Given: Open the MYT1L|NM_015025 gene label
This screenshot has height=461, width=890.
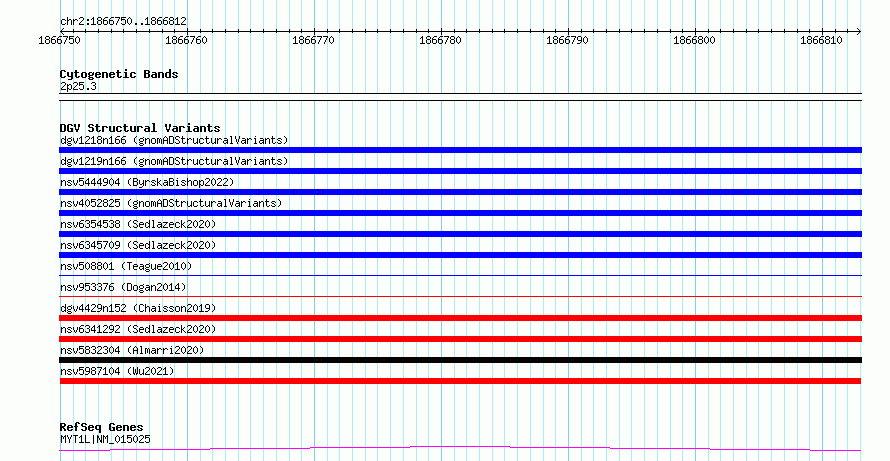Looking at the screenshot, I should 105,439.
